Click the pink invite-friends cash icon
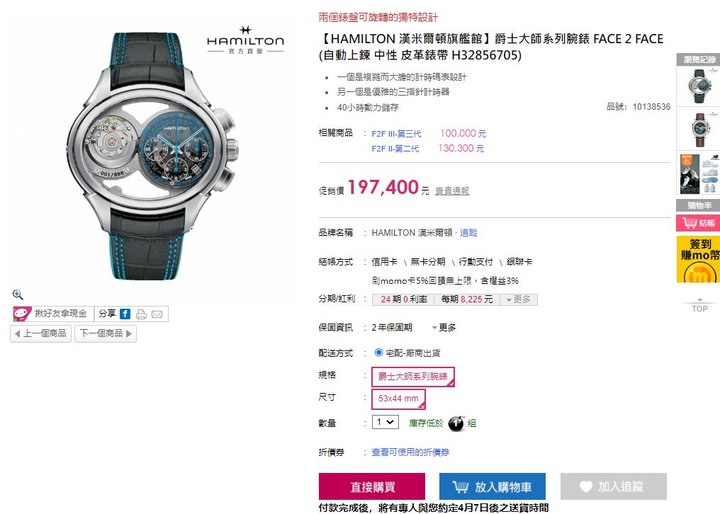The height and width of the screenshot is (514, 720). [x=22, y=314]
